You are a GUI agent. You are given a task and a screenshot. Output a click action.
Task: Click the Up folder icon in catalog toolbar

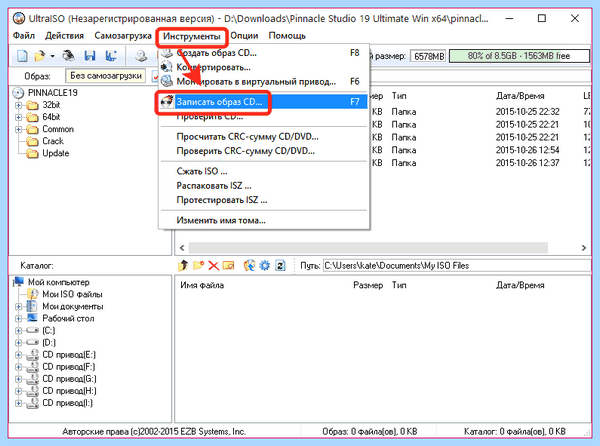click(x=183, y=265)
